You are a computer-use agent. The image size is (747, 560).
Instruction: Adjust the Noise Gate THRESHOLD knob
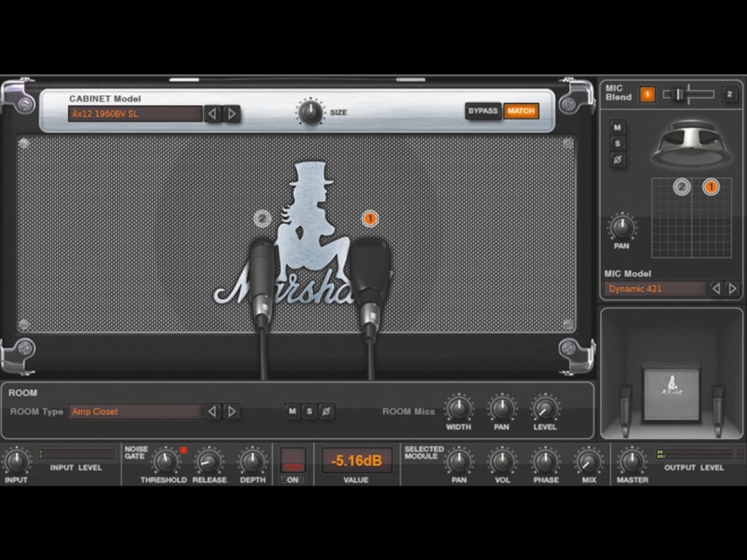tap(165, 461)
